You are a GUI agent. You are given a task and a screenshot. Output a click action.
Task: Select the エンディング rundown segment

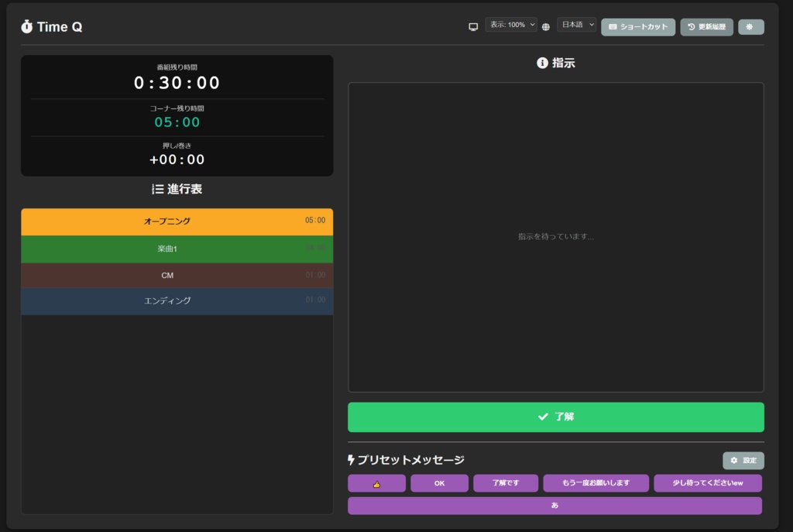[x=177, y=301]
